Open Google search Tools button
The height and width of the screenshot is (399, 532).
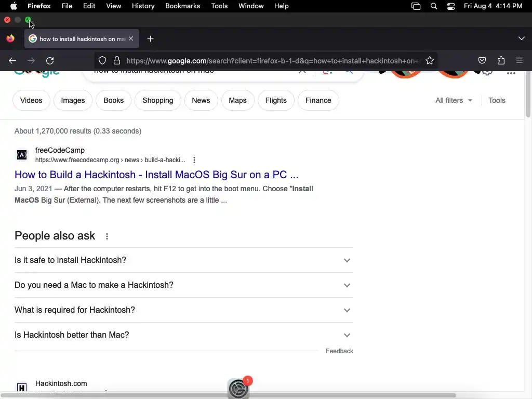click(497, 100)
